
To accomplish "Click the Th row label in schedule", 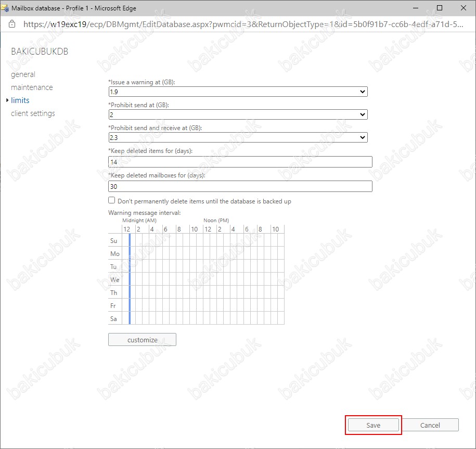I will click(113, 292).
